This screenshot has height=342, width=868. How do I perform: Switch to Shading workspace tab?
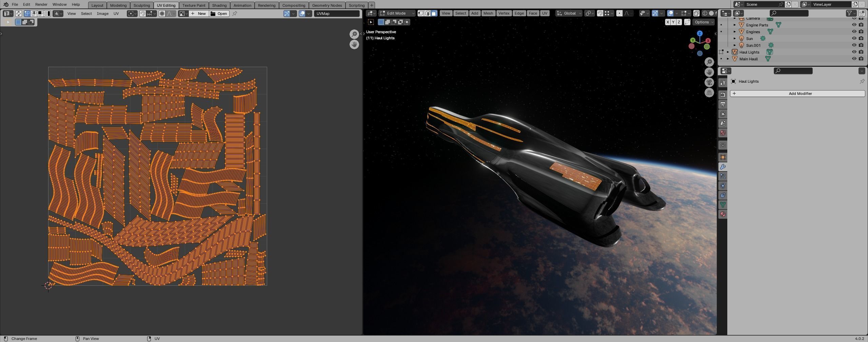(219, 5)
